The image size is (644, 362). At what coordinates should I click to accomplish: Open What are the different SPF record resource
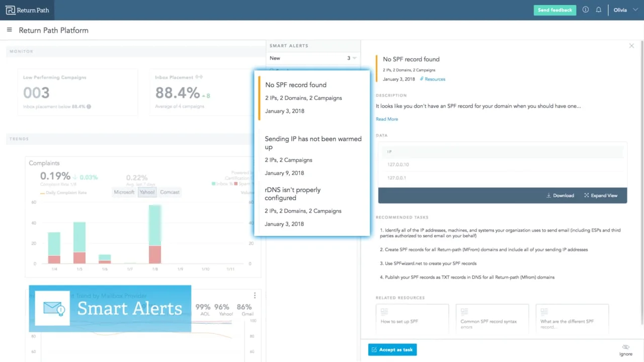tap(572, 318)
